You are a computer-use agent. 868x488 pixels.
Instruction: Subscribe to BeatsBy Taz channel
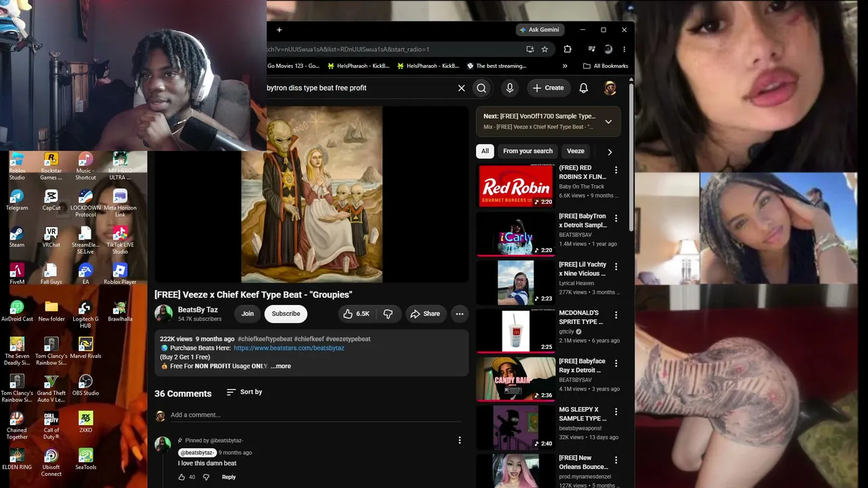tap(285, 314)
